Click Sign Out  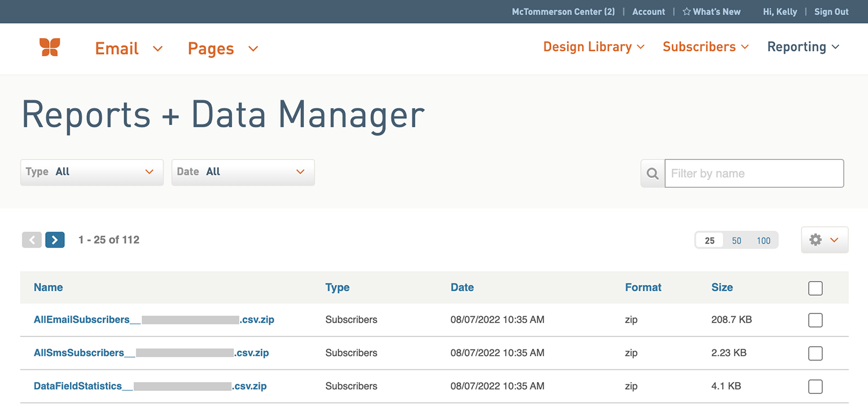832,12
